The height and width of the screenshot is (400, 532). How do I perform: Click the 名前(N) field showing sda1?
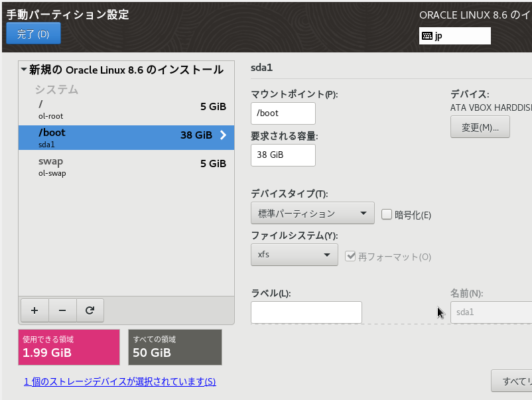click(x=492, y=312)
